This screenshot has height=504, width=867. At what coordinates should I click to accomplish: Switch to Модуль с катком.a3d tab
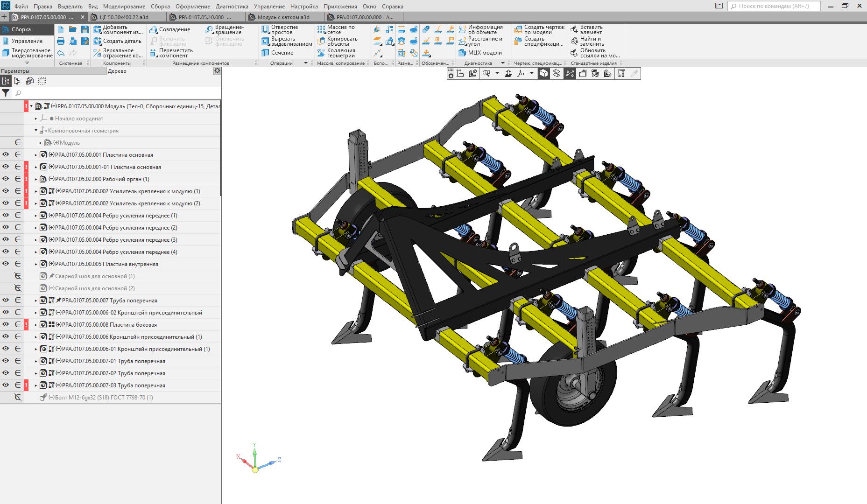click(x=284, y=17)
